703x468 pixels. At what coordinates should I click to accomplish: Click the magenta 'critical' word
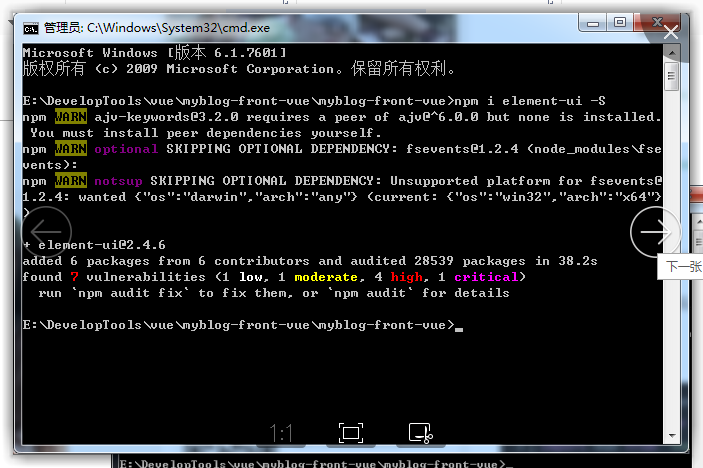(486, 277)
